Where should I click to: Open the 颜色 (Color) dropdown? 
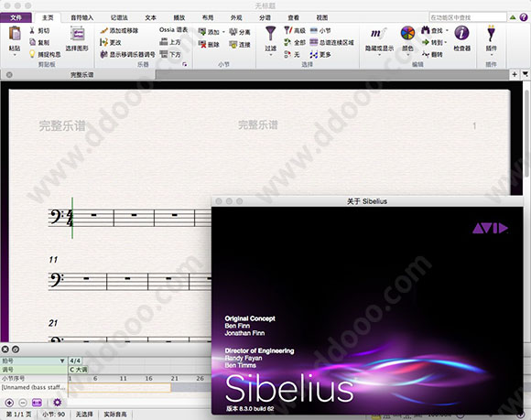(x=407, y=55)
